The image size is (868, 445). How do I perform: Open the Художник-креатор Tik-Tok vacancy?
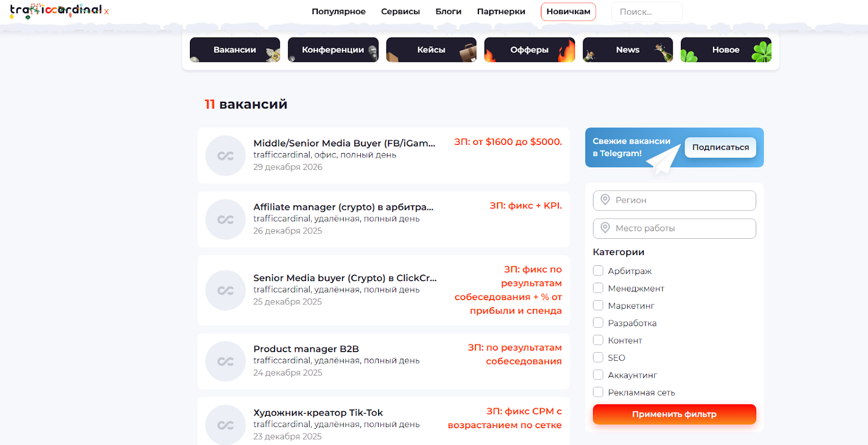[318, 413]
